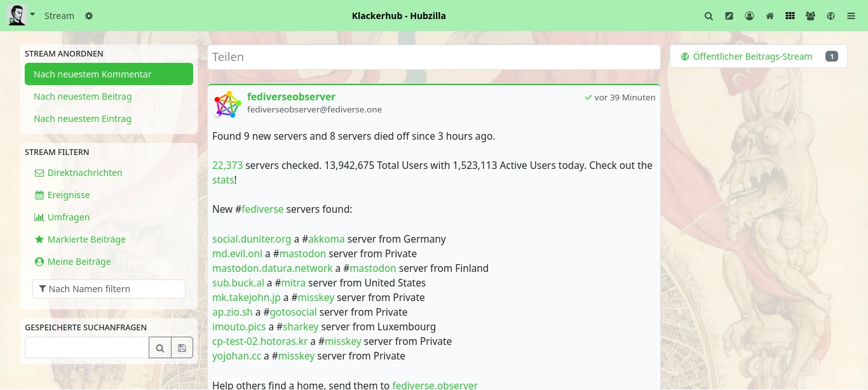Screen dimensions: 868x390
Task: Click the 'Teilen' post input field
Action: click(x=433, y=57)
